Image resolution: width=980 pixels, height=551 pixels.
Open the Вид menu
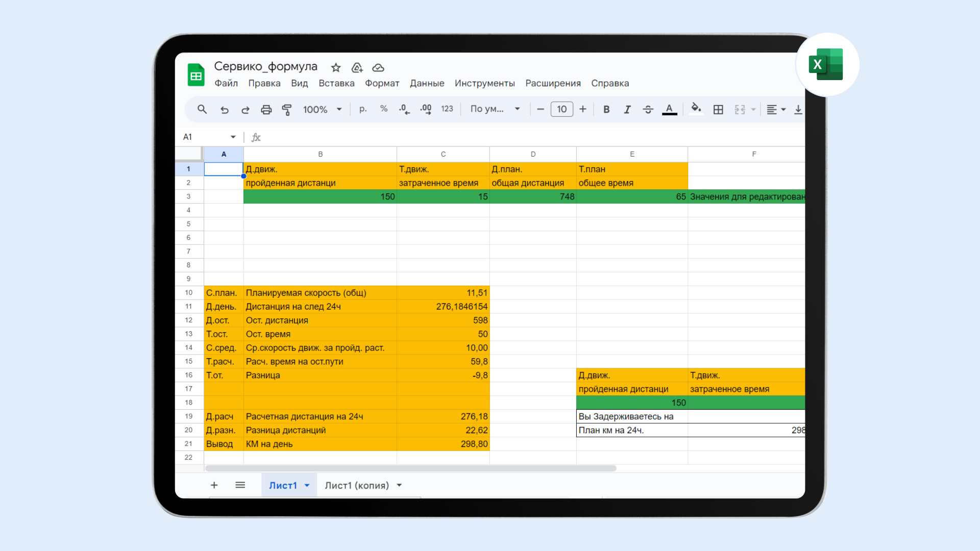pos(299,83)
